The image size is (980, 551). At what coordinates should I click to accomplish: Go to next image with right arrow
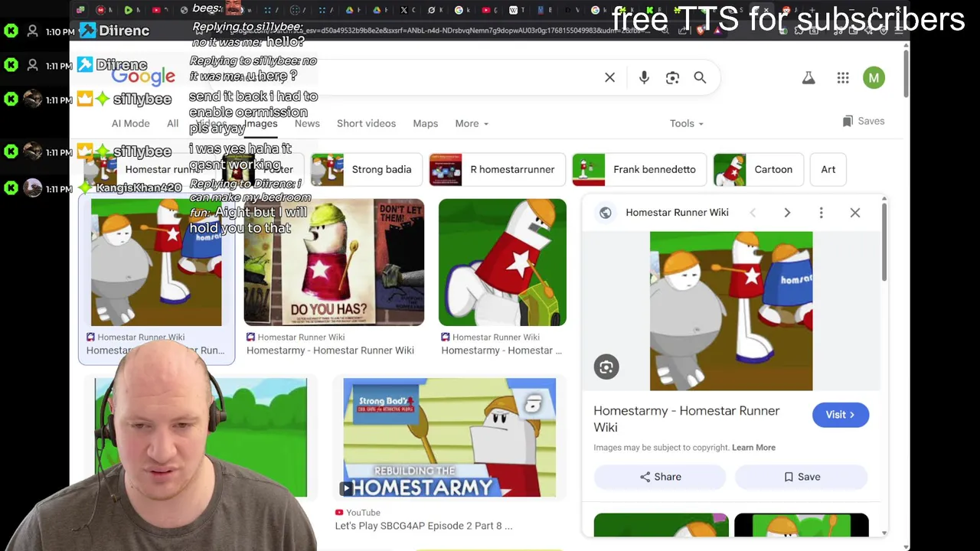click(x=787, y=213)
